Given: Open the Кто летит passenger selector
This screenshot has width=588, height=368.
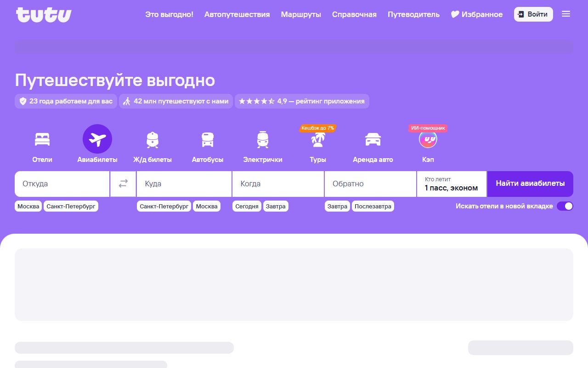Looking at the screenshot, I should click(452, 184).
